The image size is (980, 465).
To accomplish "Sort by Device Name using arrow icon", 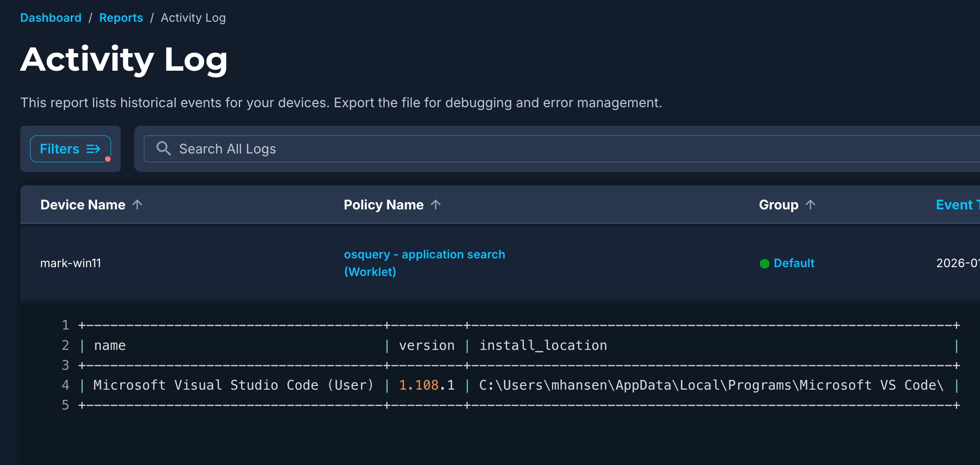I will tap(137, 204).
